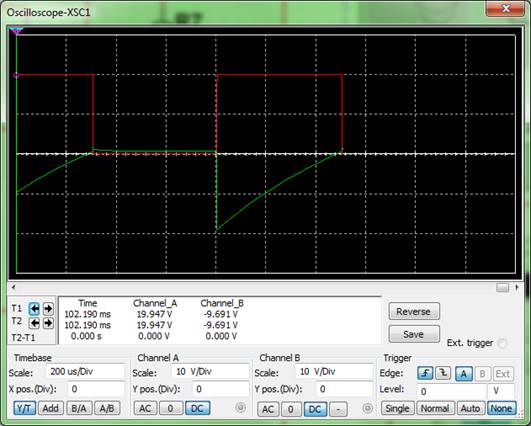531x426 pixels.
Task: Click the T1/T2 cursor marker triangle
Action: tap(16, 31)
